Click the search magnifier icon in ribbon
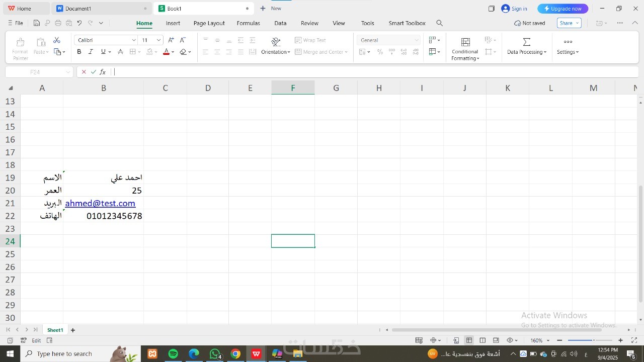 tap(439, 23)
